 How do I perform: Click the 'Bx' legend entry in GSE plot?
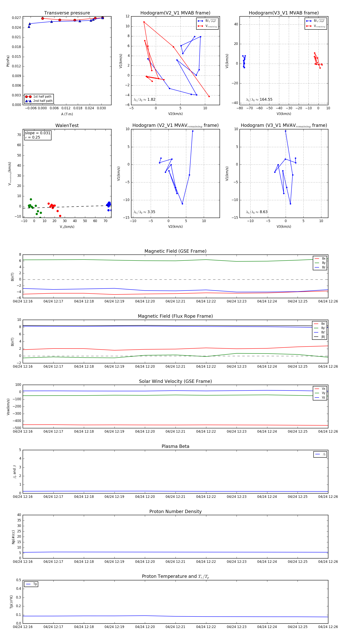320,259
